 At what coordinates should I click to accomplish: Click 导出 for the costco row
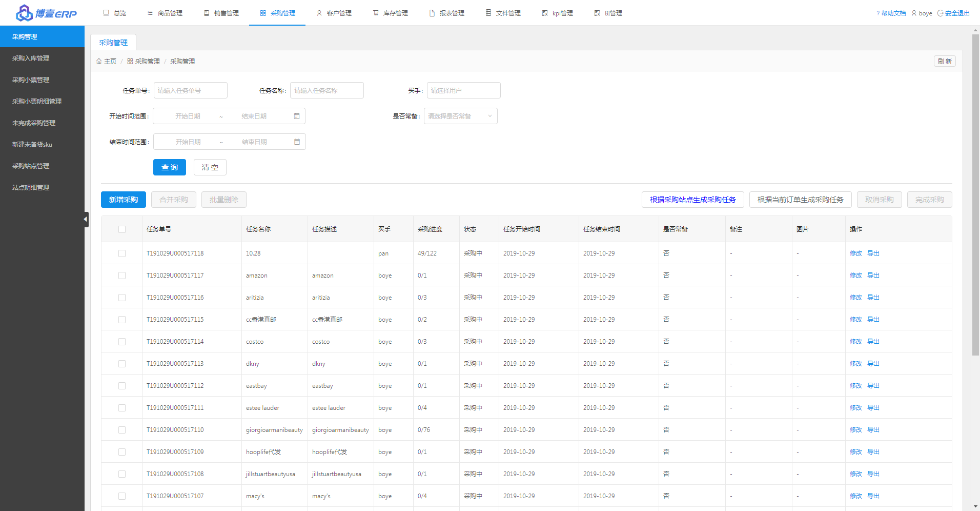pos(873,342)
